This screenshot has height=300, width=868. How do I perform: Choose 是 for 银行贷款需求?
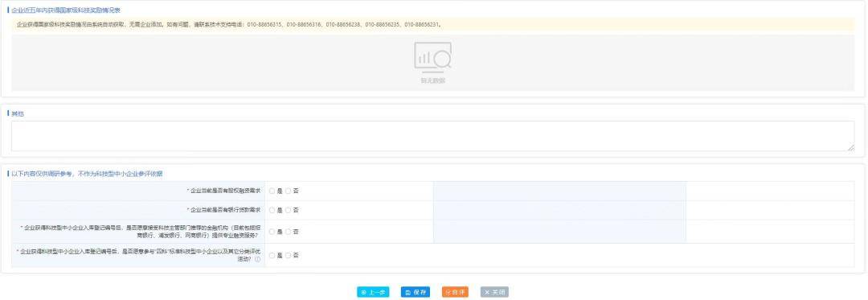click(x=272, y=211)
